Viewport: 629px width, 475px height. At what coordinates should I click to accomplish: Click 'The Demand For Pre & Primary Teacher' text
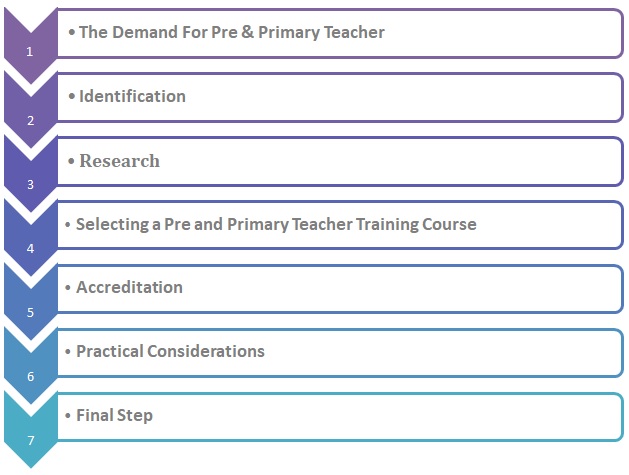pos(231,32)
